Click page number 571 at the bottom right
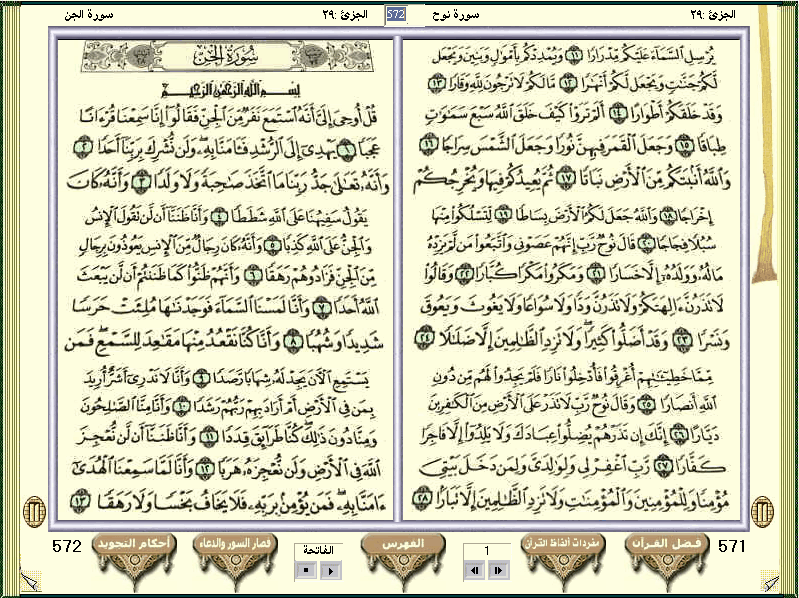The width and height of the screenshot is (799, 598). [732, 546]
